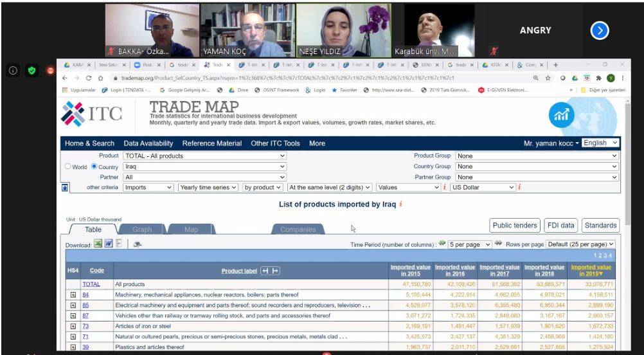
Task: Show next meeting participants with blue arrow
Action: pyautogui.click(x=600, y=30)
